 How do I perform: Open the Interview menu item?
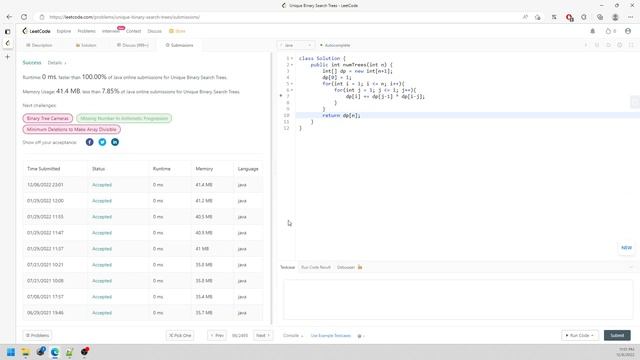(111, 31)
